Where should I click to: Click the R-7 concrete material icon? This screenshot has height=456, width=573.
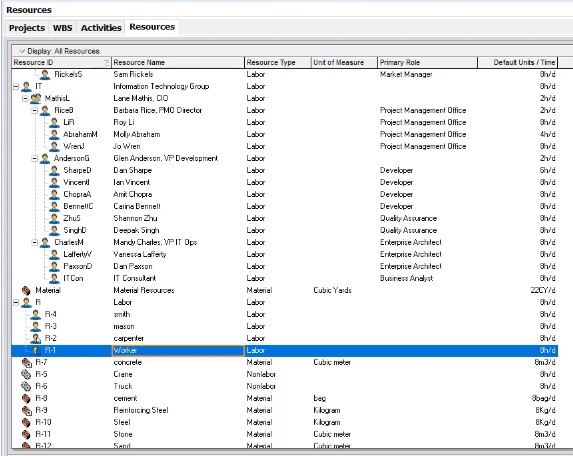[26, 362]
